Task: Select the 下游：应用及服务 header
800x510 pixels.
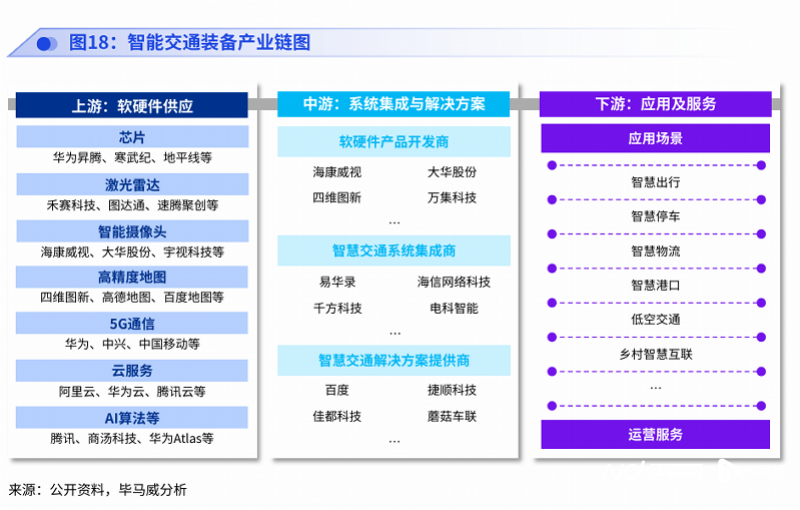Action: pos(656,104)
